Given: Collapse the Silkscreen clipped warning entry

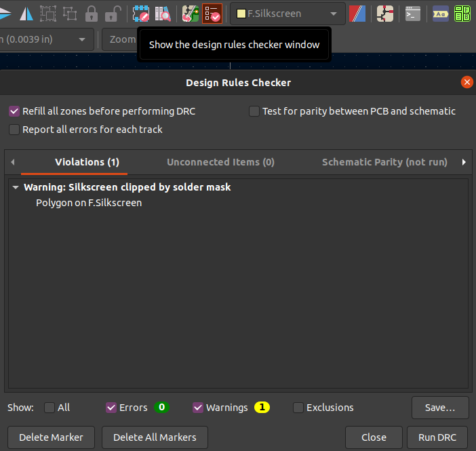Looking at the screenshot, I should pos(16,187).
